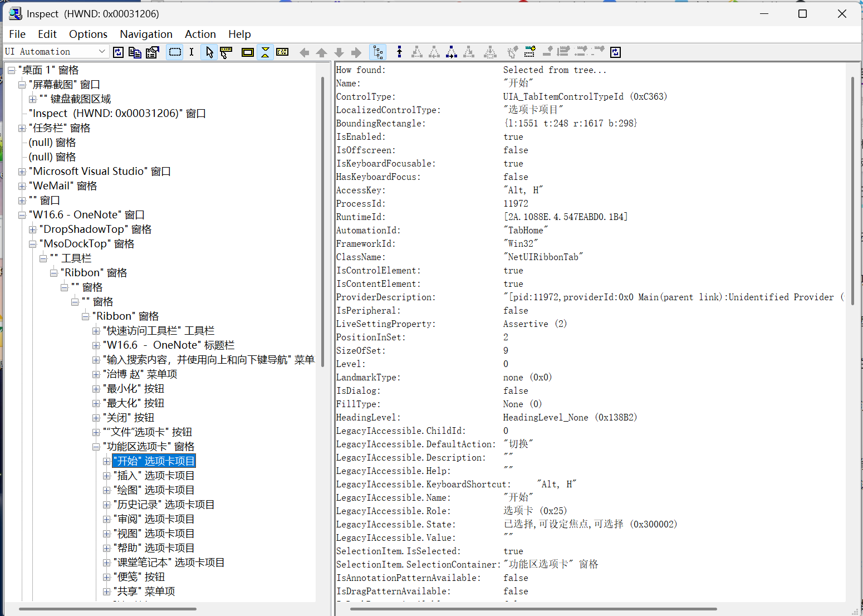Open the UI Automation mode dropdown
The image size is (863, 616).
[102, 51]
